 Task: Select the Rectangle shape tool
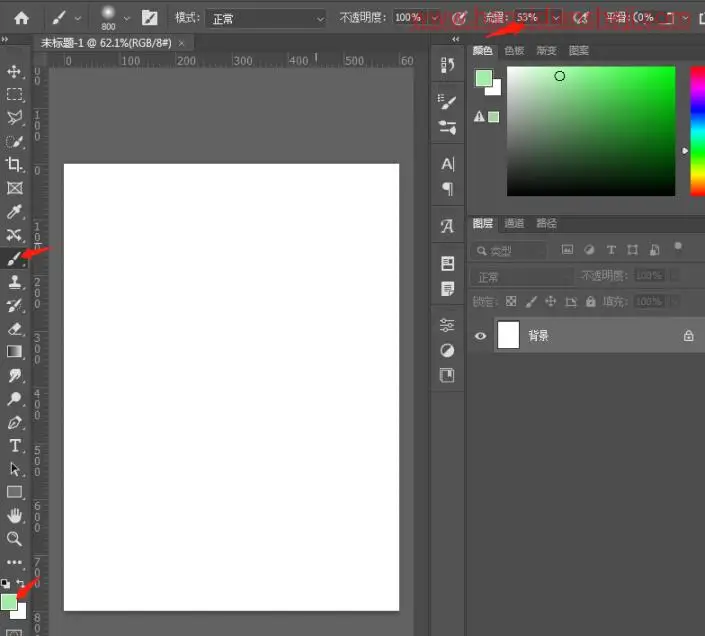14,492
